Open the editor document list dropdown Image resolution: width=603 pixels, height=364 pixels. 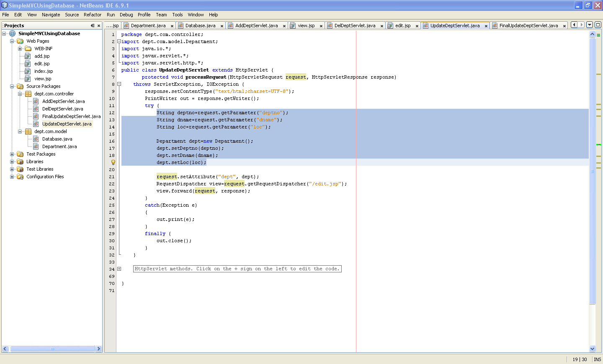click(x=590, y=25)
